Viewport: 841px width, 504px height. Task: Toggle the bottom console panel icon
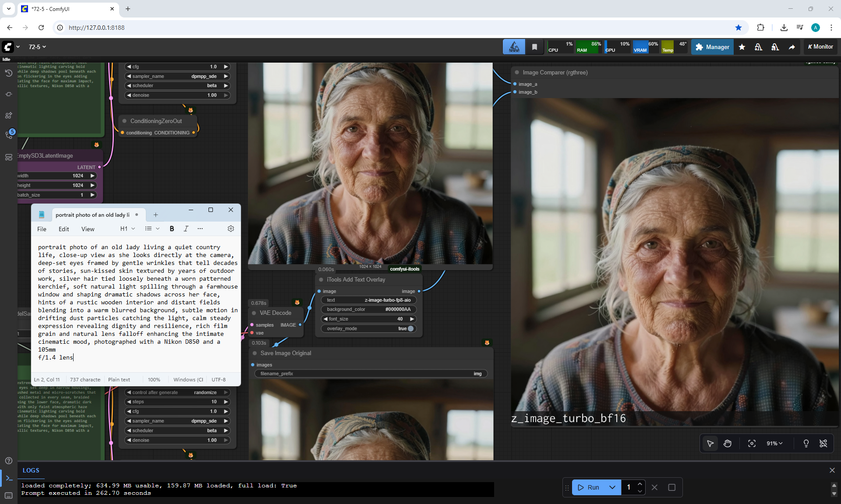tap(9, 478)
